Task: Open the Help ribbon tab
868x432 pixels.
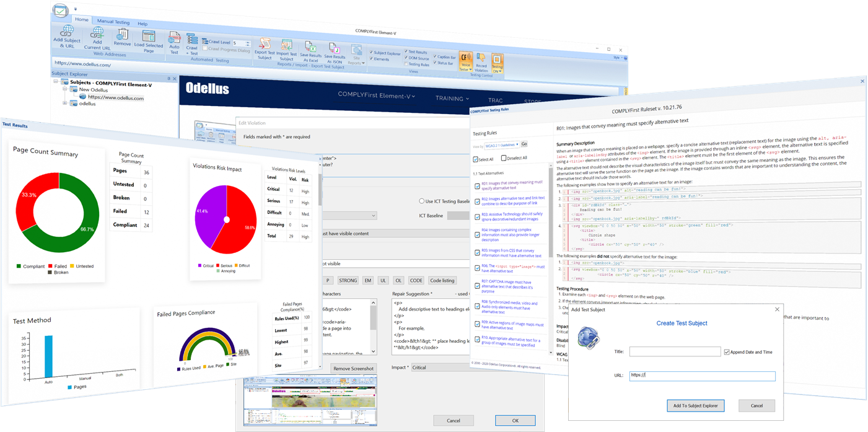Action: pyautogui.click(x=142, y=24)
